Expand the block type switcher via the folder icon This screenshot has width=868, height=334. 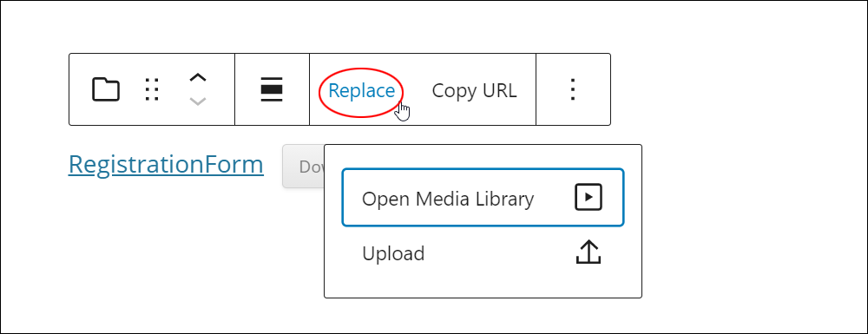pos(106,89)
